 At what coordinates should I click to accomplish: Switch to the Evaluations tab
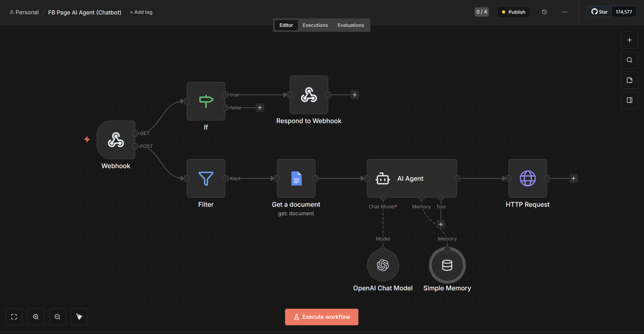(x=351, y=25)
